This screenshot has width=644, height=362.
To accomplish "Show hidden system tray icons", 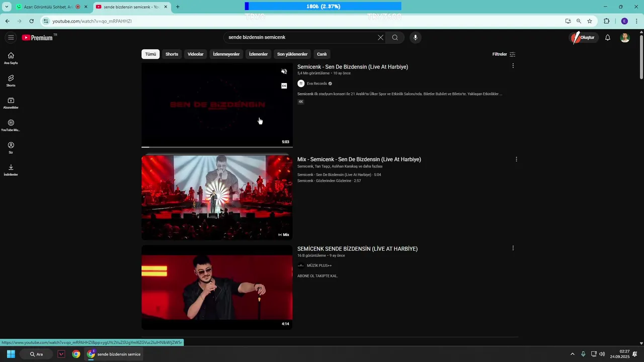I will pyautogui.click(x=572, y=354).
